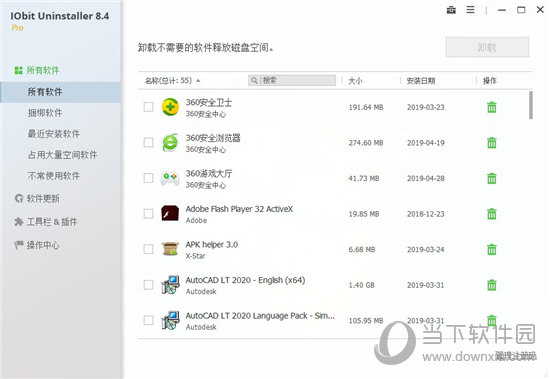Click trash icon for 360游戏大厅

click(492, 178)
